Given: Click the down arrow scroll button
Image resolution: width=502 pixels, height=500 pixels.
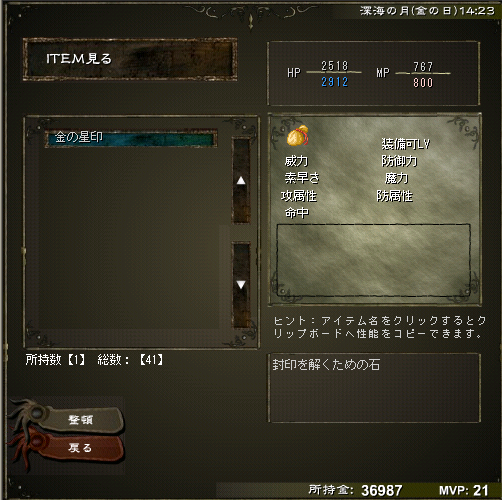Looking at the screenshot, I should [x=241, y=285].
